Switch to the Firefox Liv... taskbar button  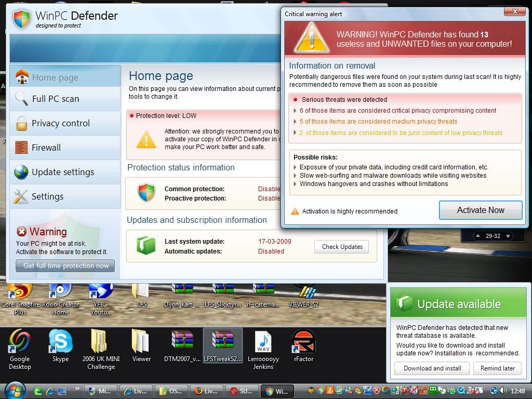206,391
